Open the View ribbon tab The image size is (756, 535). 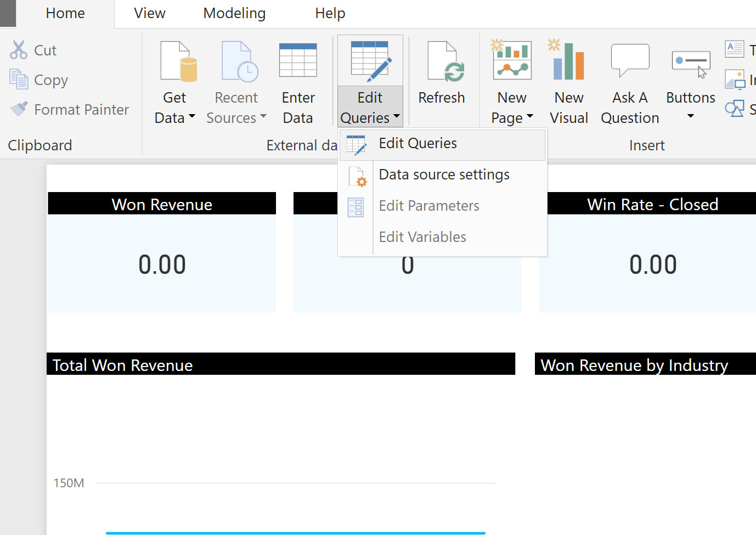click(149, 13)
